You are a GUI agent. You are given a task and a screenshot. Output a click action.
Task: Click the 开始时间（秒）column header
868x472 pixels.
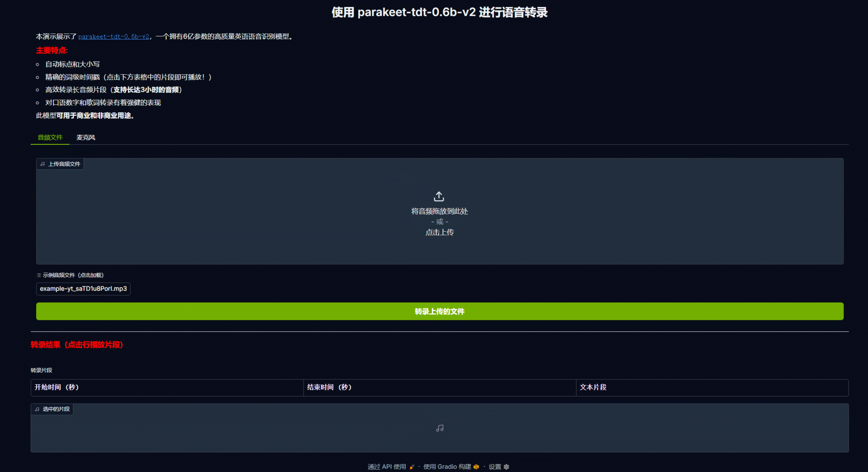57,387
